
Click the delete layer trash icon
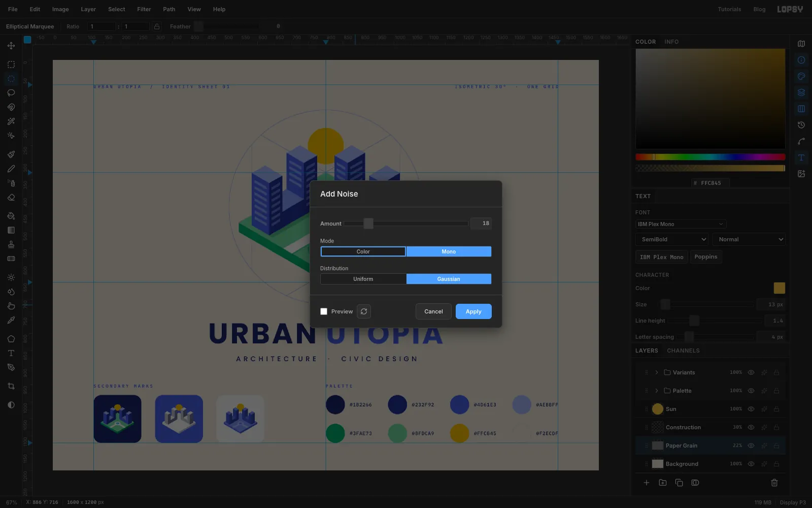click(x=774, y=483)
